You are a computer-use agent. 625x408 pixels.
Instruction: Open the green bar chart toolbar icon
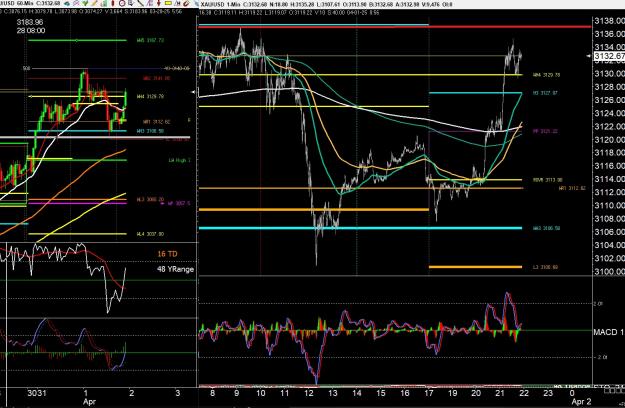[x=104, y=3]
